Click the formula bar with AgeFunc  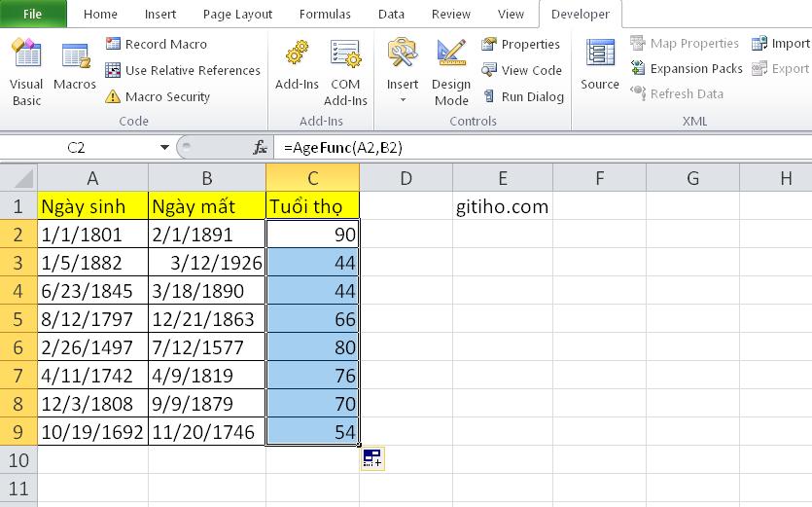(x=543, y=148)
